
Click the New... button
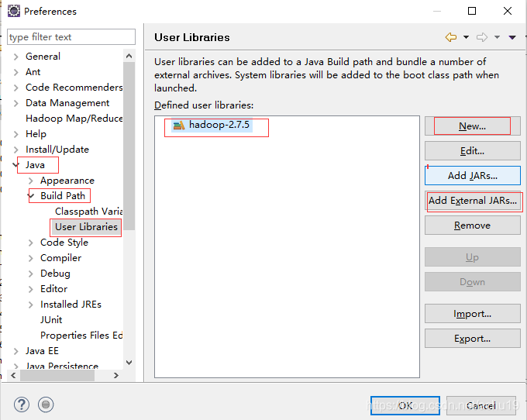(x=473, y=126)
